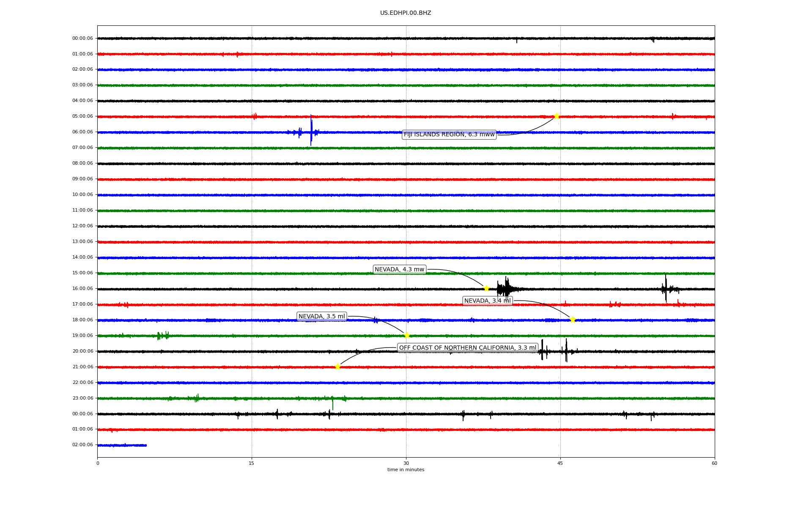Click the NEVADA, 4.3 mw annotation label

coord(399,270)
